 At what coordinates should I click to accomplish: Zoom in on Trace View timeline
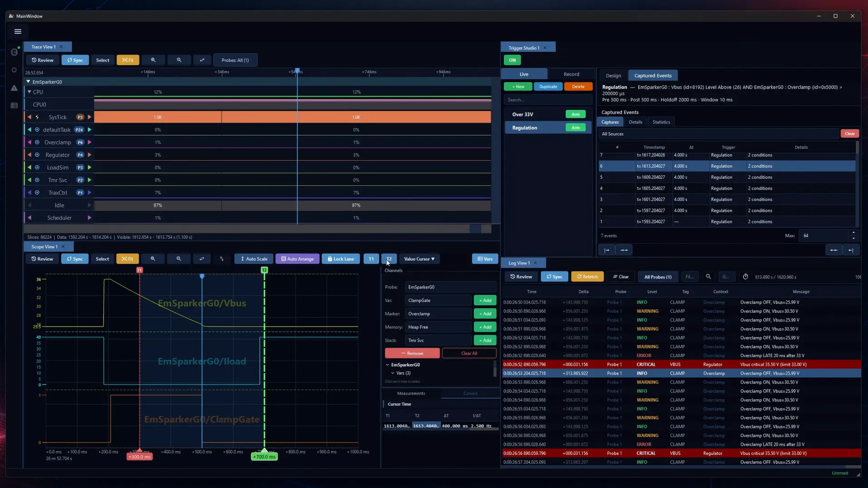(x=153, y=60)
